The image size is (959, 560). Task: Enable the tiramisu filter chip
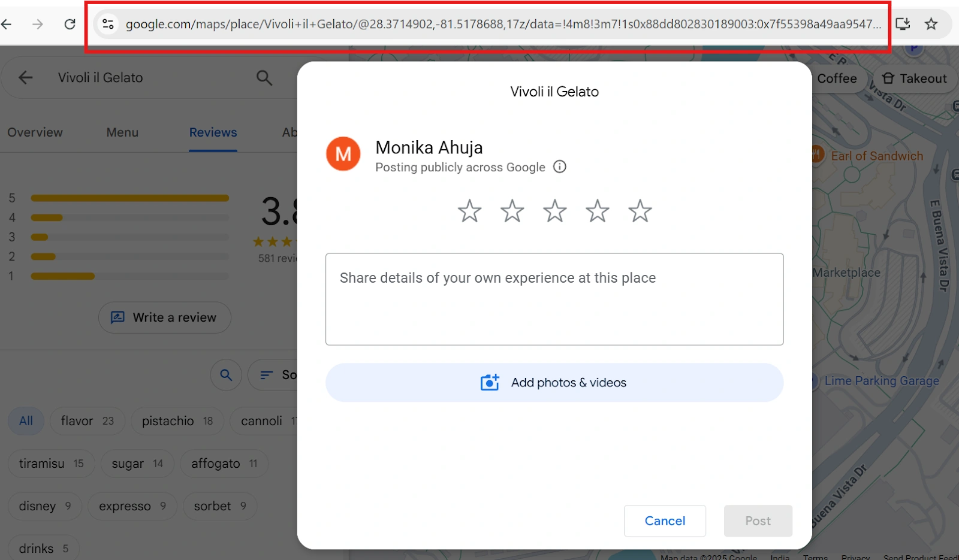click(50, 463)
